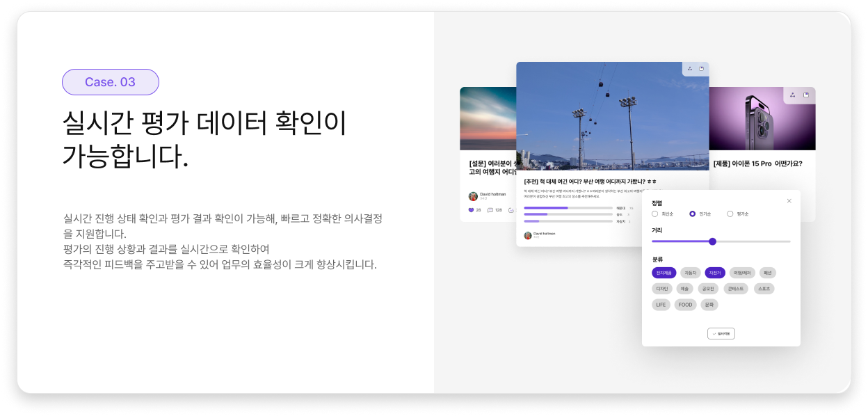This screenshot has height=416, width=868.
Task: Select the 평가순 sort radio button
Action: point(730,214)
